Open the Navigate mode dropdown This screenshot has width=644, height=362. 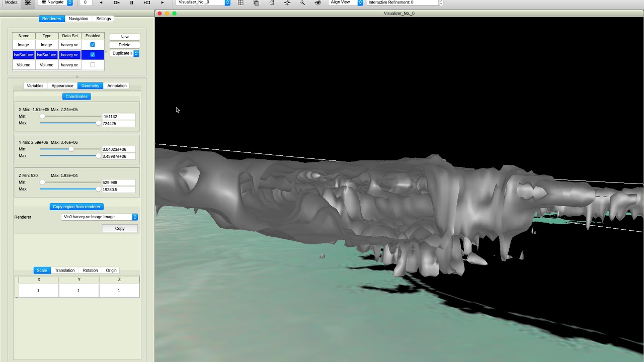(x=56, y=3)
